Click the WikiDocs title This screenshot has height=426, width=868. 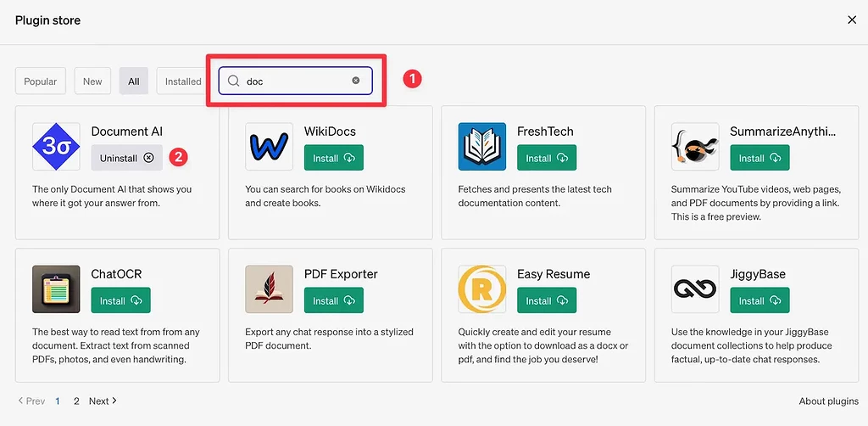[x=330, y=132]
